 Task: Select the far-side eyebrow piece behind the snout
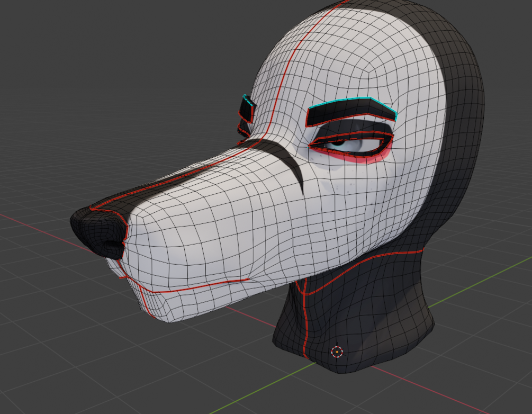247,109
